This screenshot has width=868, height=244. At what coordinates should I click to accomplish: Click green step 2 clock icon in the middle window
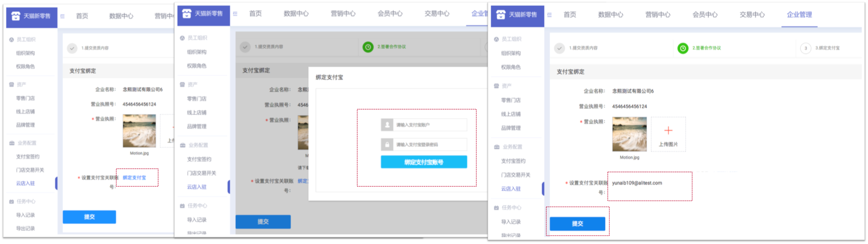pyautogui.click(x=368, y=47)
